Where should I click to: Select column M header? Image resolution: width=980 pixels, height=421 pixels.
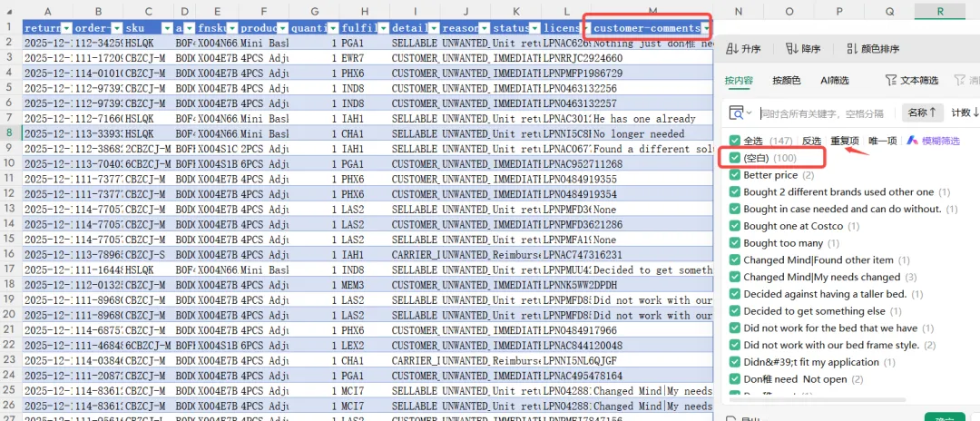(x=652, y=11)
